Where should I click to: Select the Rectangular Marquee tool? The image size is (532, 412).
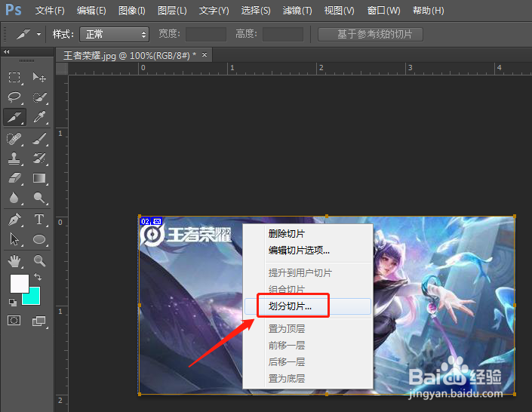[14, 78]
